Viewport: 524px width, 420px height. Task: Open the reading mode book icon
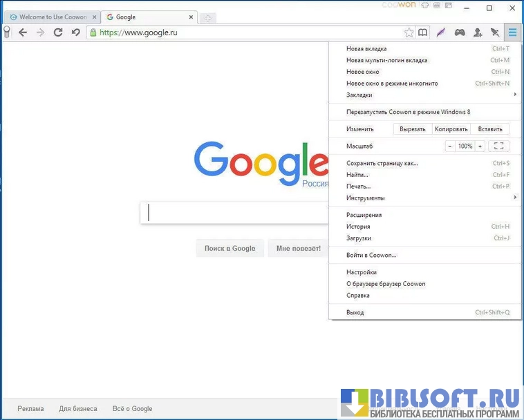pos(423,32)
